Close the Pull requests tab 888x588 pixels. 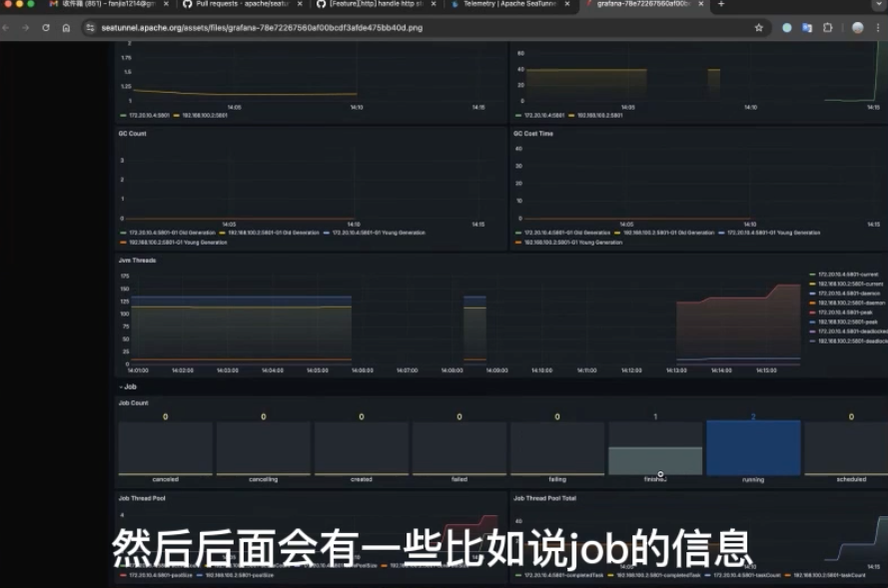coord(300,4)
